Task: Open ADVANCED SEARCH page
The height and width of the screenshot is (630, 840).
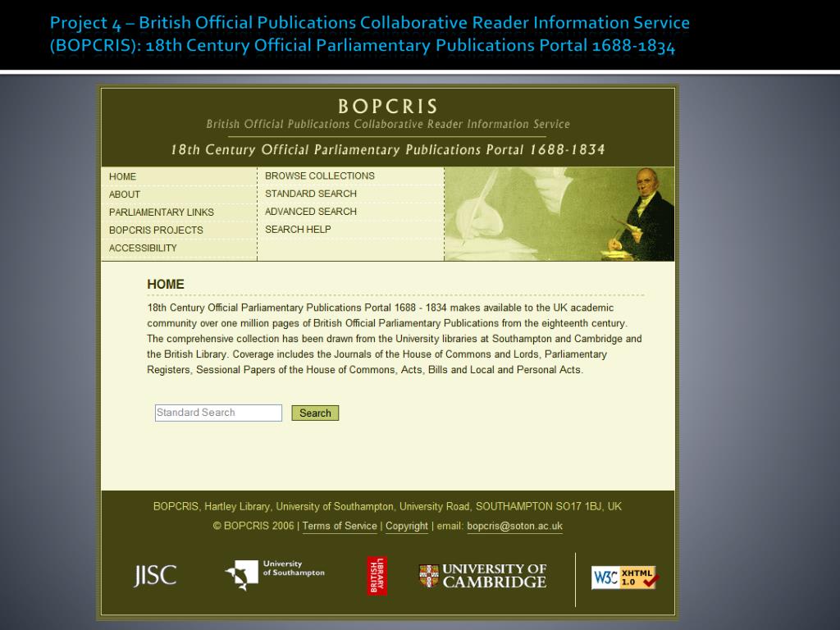Action: (x=311, y=212)
